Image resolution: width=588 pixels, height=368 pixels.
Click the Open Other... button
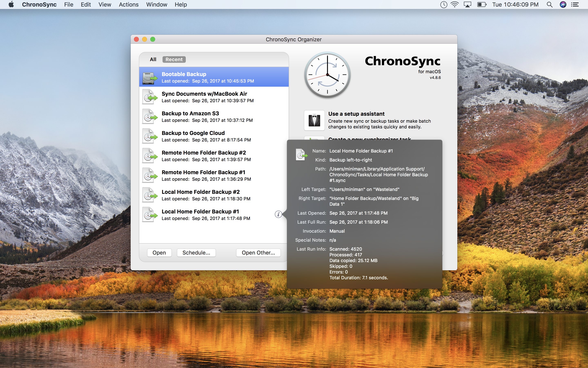[x=258, y=253]
